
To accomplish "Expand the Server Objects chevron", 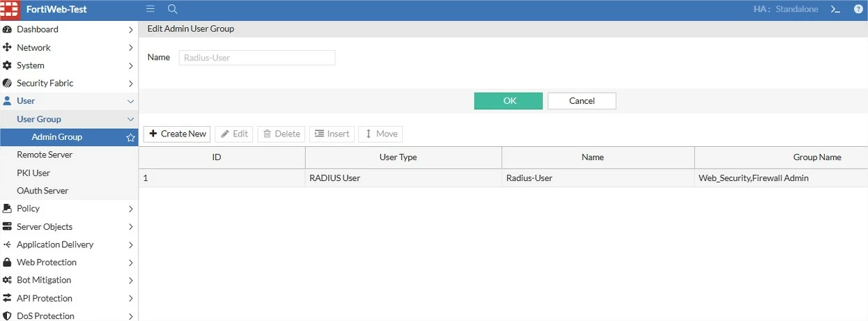I will coord(130,227).
